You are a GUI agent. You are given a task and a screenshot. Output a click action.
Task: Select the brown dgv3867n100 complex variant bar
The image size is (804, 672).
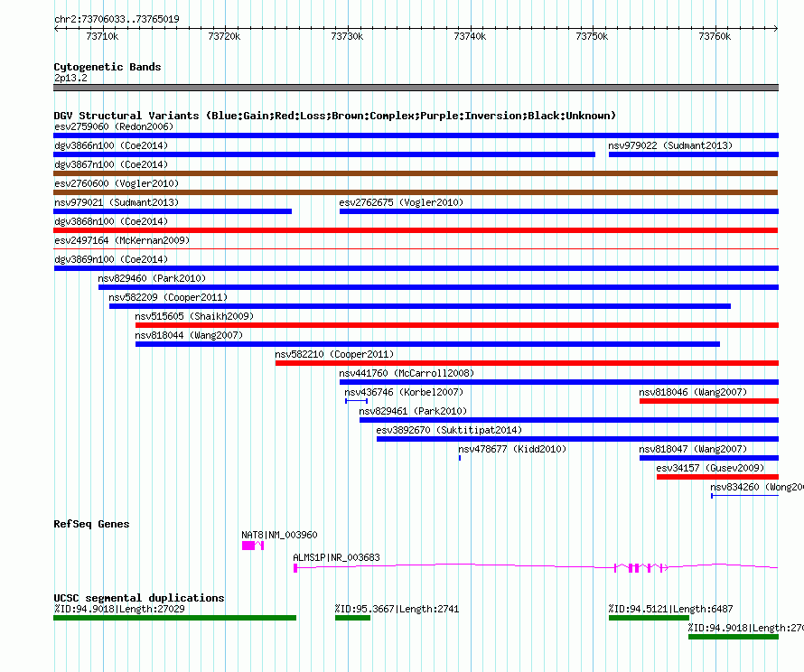coord(416,173)
